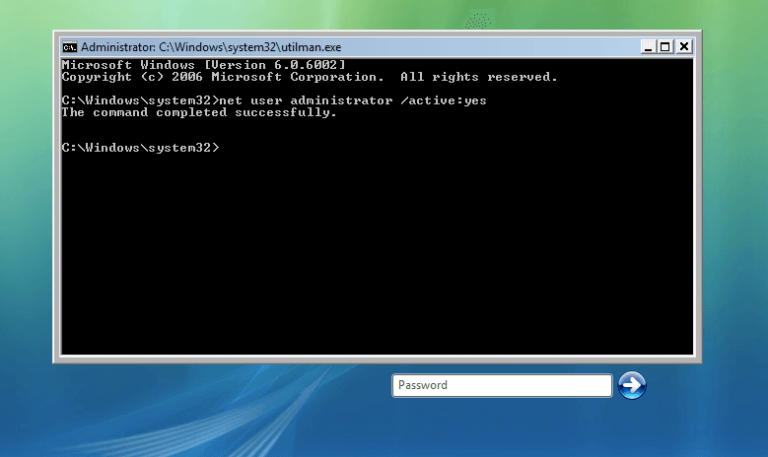Close the Administrator command prompt window
This screenshot has width=768, height=457.
click(x=684, y=46)
